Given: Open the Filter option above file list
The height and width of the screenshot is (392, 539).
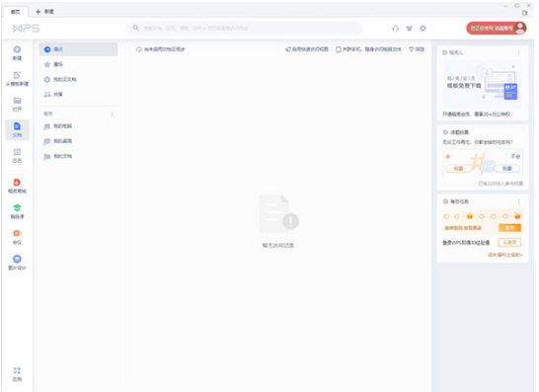Looking at the screenshot, I should pyautogui.click(x=417, y=49).
